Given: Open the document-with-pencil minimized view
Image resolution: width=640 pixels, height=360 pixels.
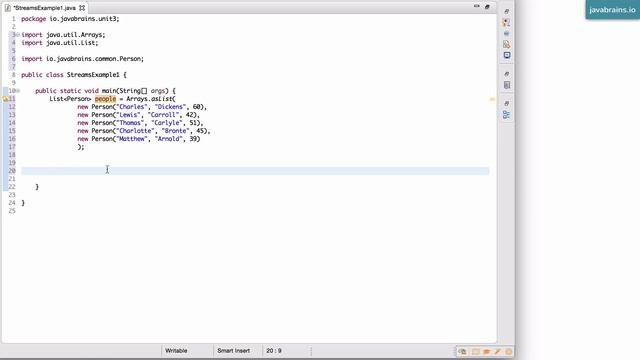Looking at the screenshot, I should (507, 44).
